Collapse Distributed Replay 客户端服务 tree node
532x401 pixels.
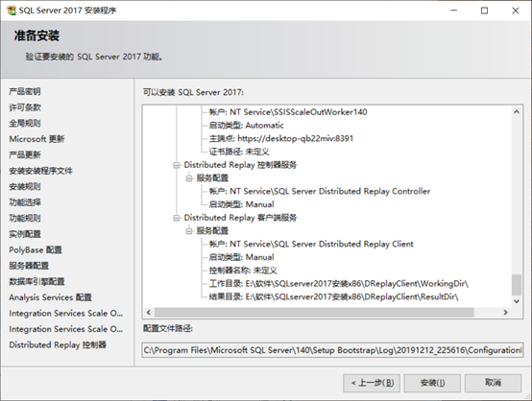coord(176,218)
